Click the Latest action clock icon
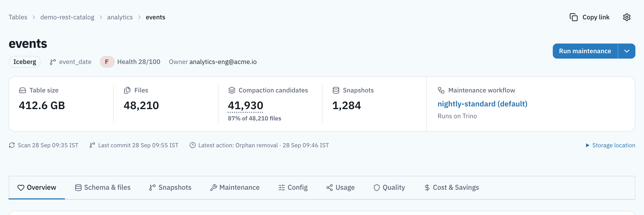Viewport: 644px width, 215px height. [193, 145]
